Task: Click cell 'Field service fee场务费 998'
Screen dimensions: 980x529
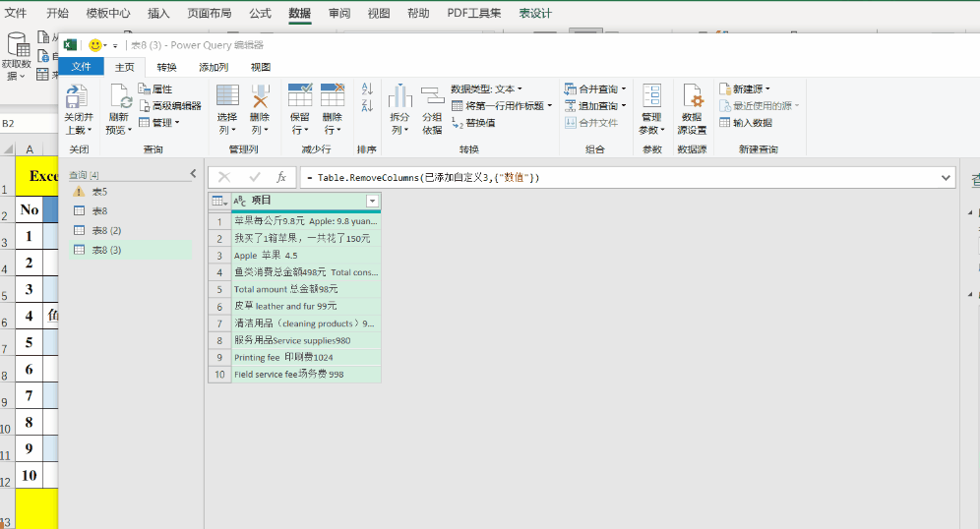Action: [x=306, y=374]
